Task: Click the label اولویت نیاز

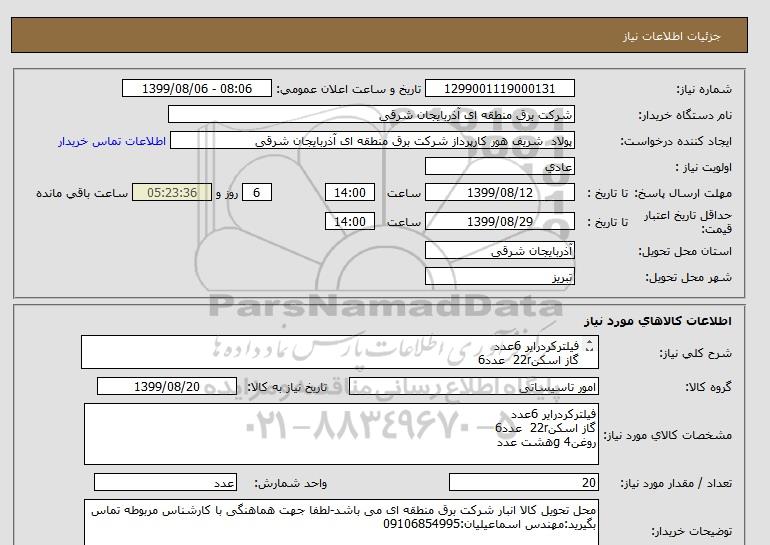Action: pyautogui.click(x=704, y=167)
